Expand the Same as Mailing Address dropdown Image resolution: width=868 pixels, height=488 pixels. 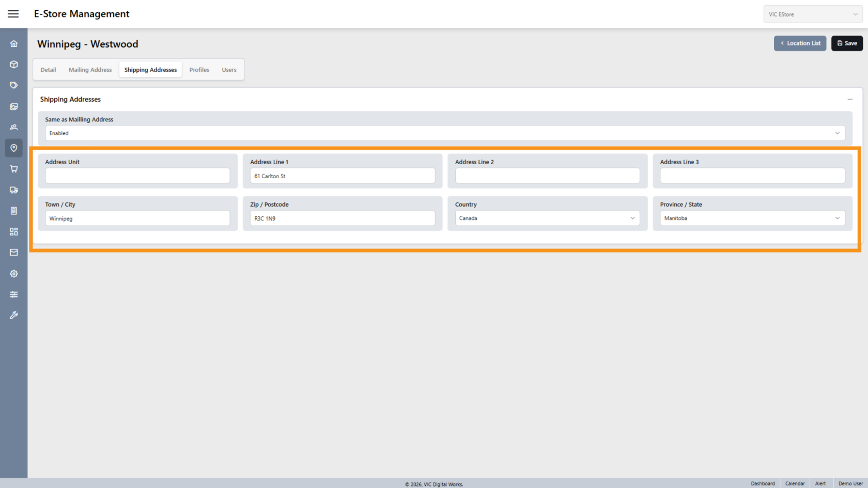point(444,133)
